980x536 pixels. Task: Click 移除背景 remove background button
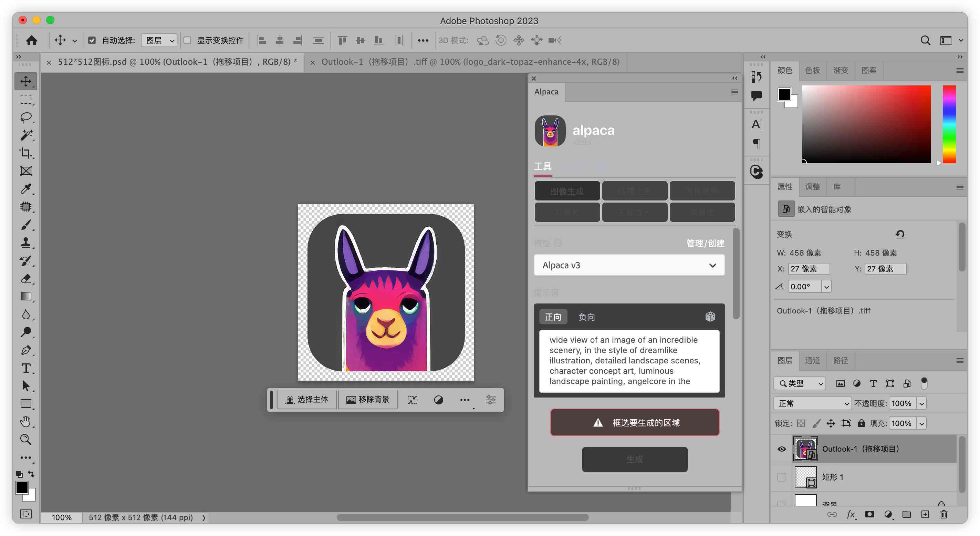(367, 399)
